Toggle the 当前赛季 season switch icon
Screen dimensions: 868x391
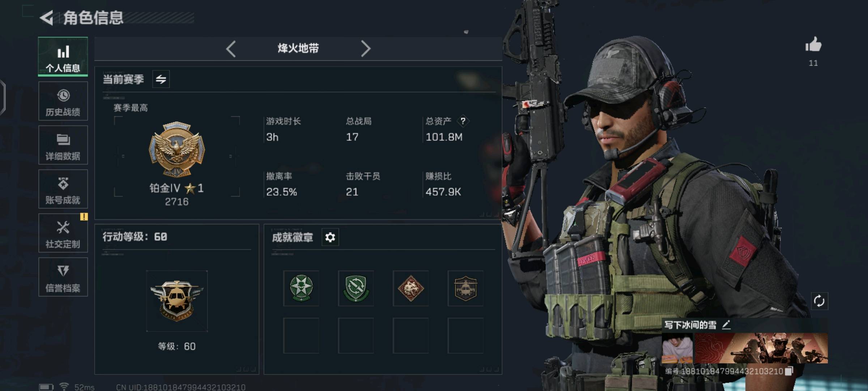pyautogui.click(x=161, y=79)
